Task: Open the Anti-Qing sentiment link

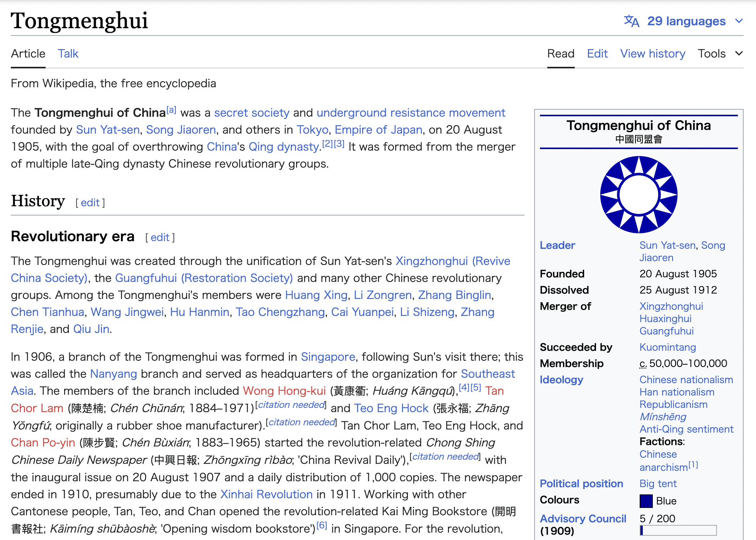Action: click(x=686, y=429)
